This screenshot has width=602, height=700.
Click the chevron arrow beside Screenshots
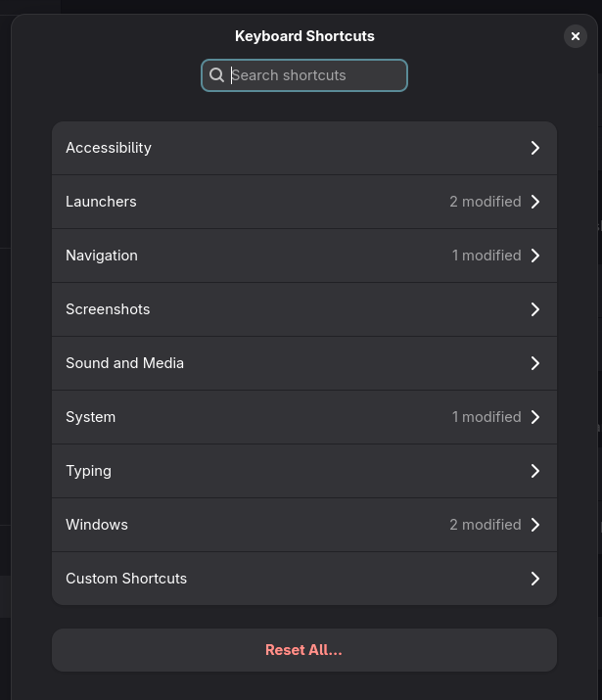[x=535, y=309]
